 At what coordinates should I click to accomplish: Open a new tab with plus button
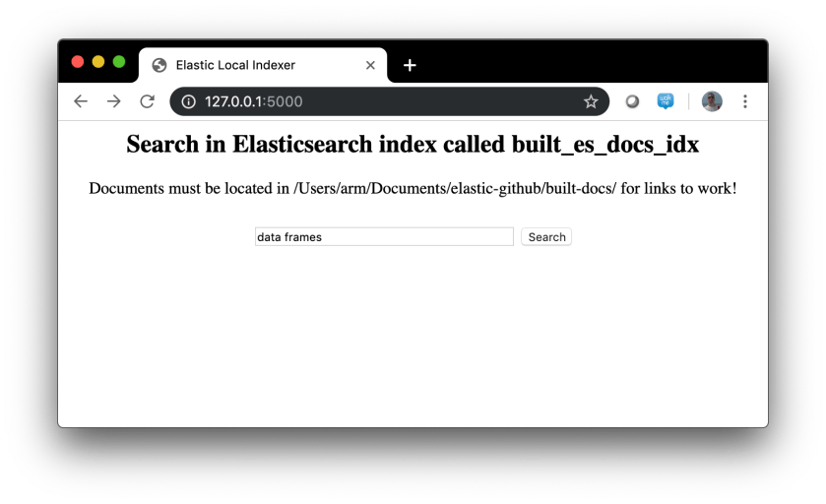tap(410, 65)
